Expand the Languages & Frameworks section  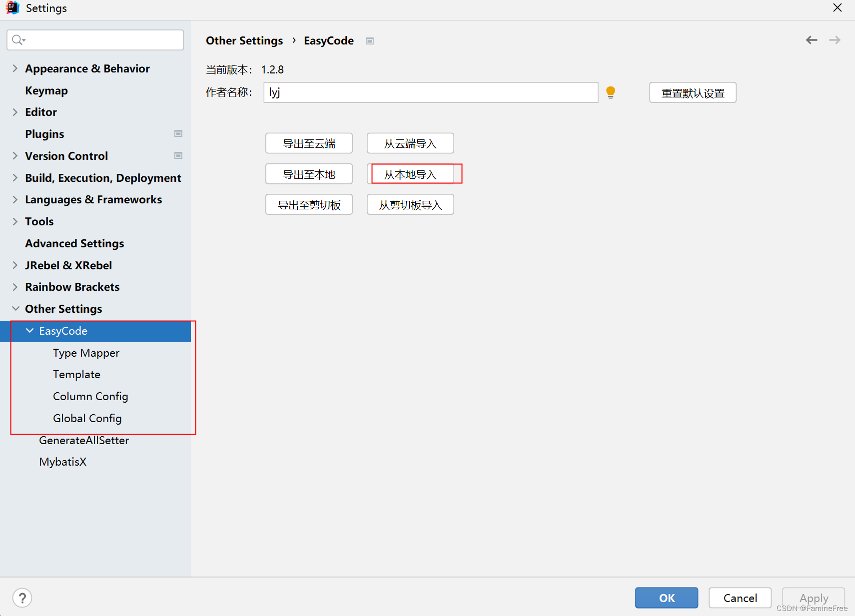[x=15, y=199]
